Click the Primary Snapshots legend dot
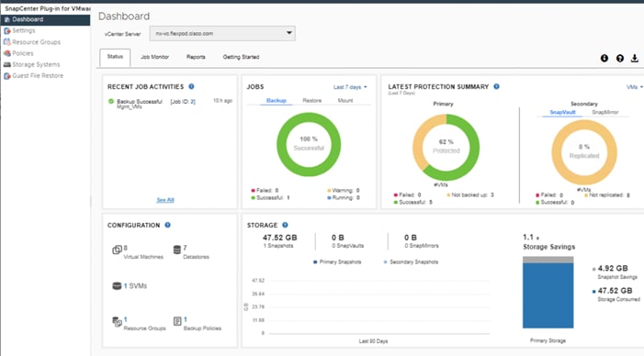Viewport: 644px width, 356px height. click(x=315, y=262)
